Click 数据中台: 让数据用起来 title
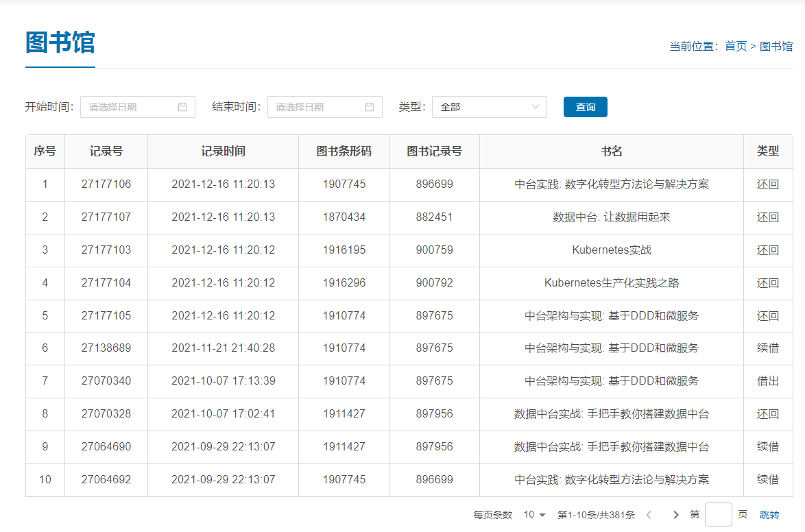 point(611,217)
